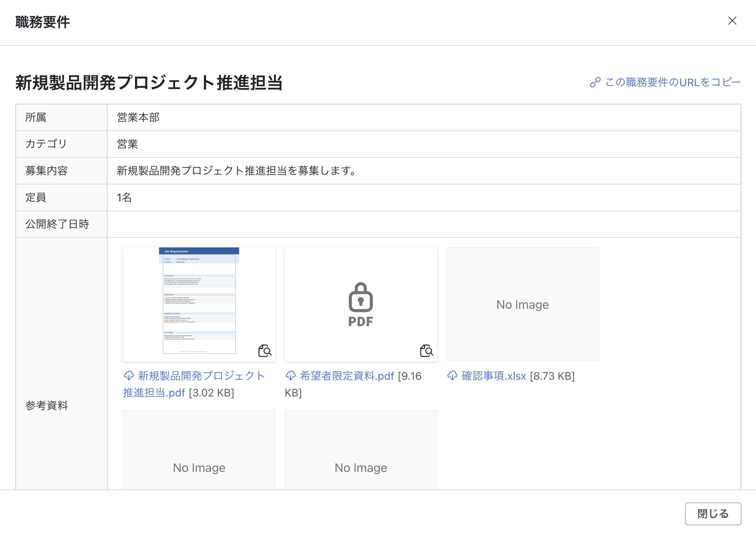Viewport: 756px width, 536px height.
Task: Click the No Image placeholder beside 確認事項.xlsx
Action: point(522,304)
